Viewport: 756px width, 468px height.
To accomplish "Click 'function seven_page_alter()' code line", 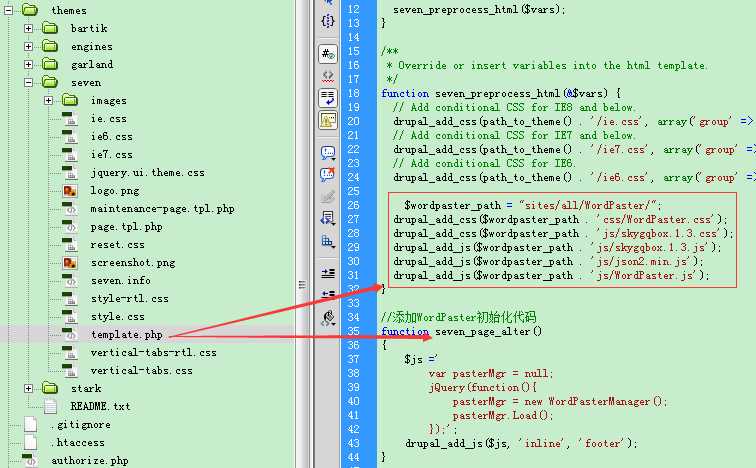I will 461,332.
